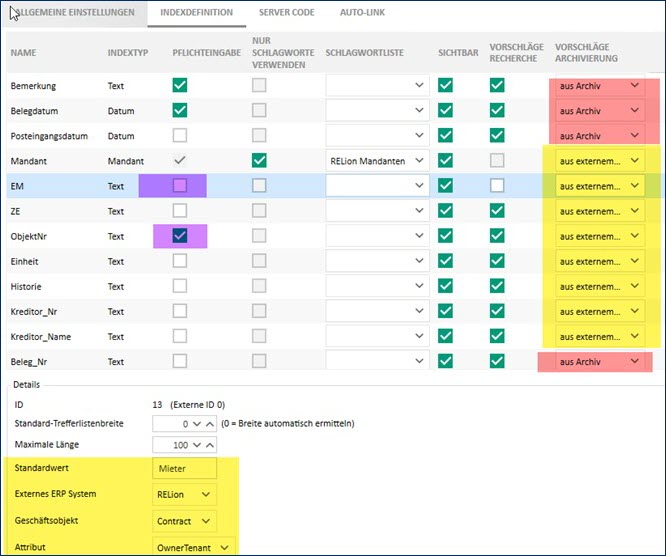Image resolution: width=666 pixels, height=556 pixels.
Task: Click the Standardwert field containing Mieter
Action: coord(184,467)
